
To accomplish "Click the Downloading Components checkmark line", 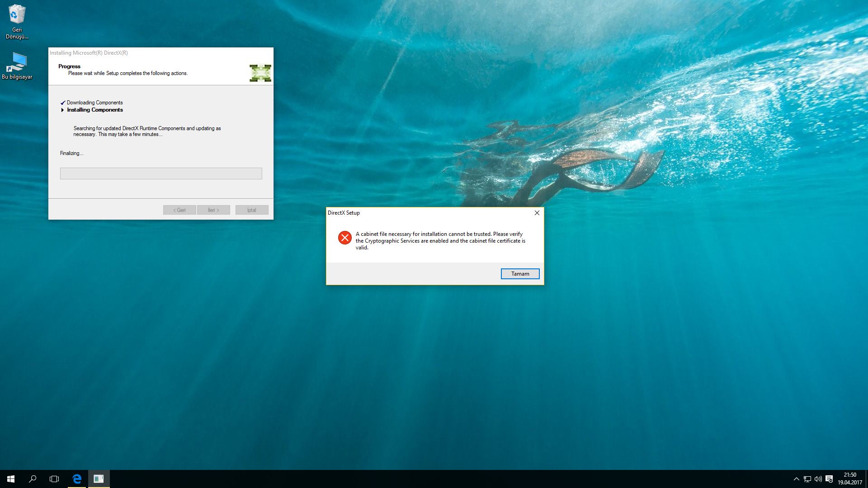I will tap(92, 103).
